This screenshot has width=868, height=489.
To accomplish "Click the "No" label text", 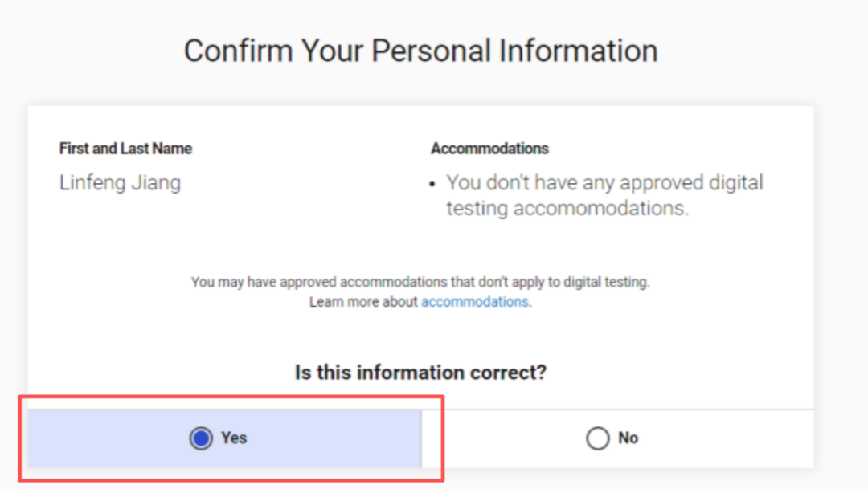I will tap(628, 438).
